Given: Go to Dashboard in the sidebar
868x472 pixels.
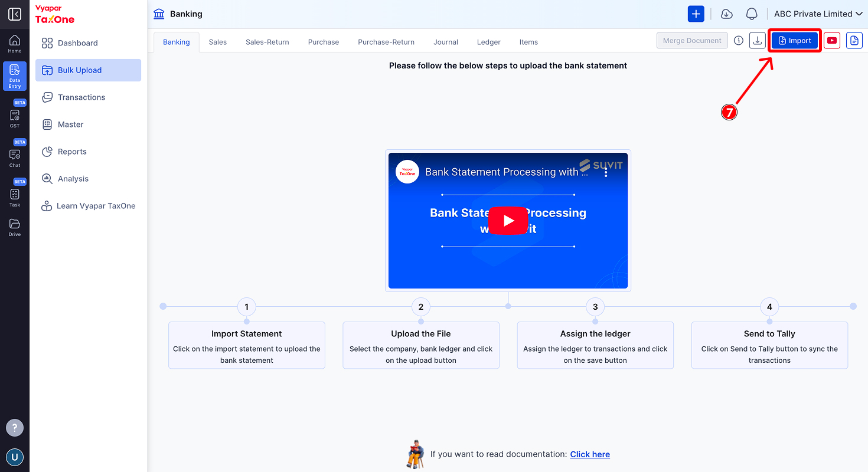Looking at the screenshot, I should click(88, 43).
